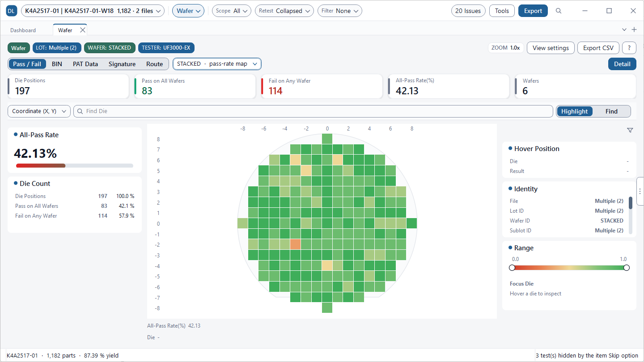Image resolution: width=644 pixels, height=362 pixels.
Task: Open the Filter None dropdown
Action: tap(340, 11)
